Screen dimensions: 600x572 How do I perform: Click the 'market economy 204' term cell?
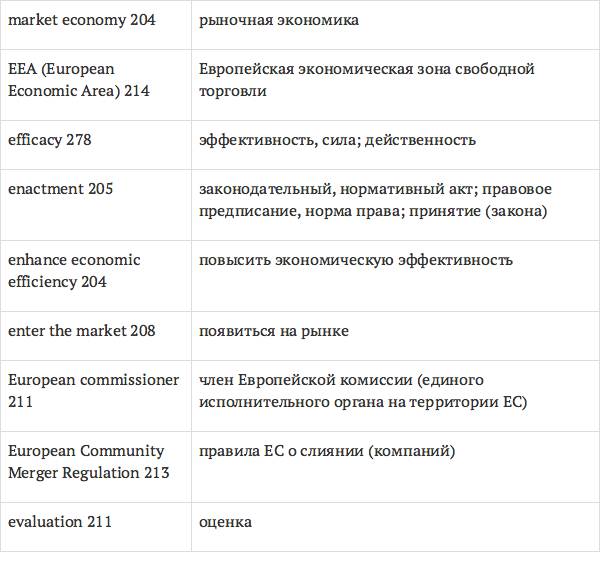click(x=82, y=20)
